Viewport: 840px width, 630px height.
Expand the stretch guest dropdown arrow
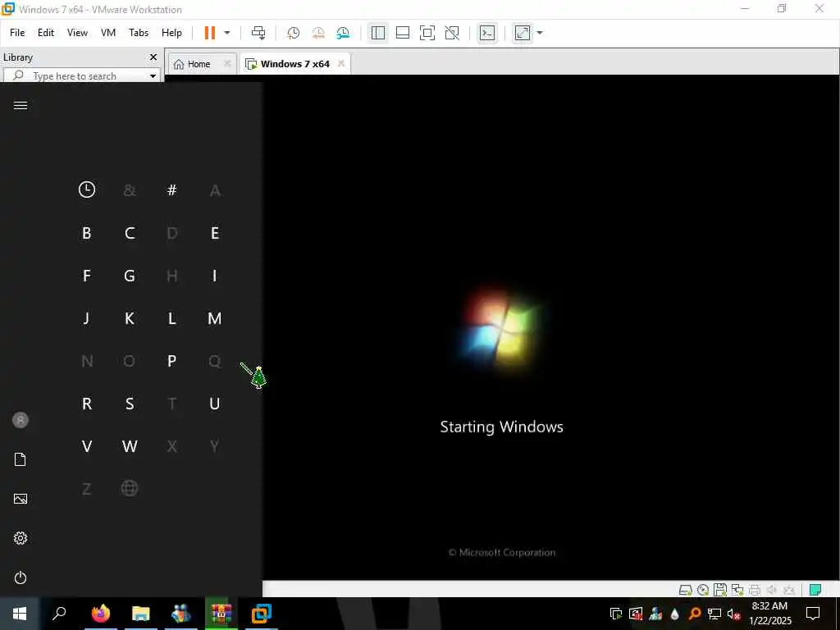540,33
